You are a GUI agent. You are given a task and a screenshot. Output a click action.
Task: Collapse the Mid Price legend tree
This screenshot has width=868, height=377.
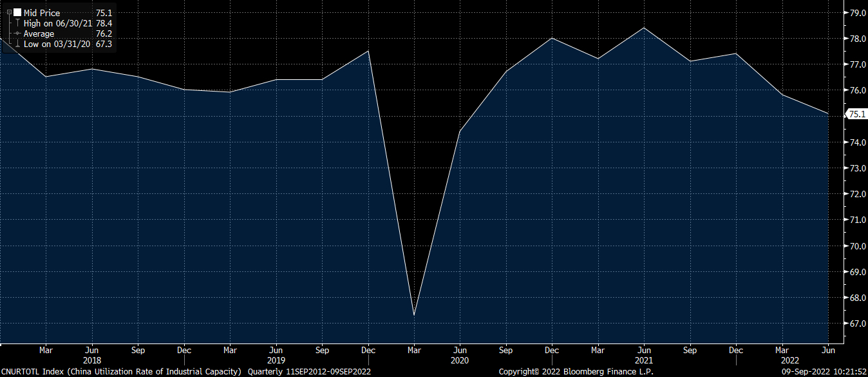(10, 13)
